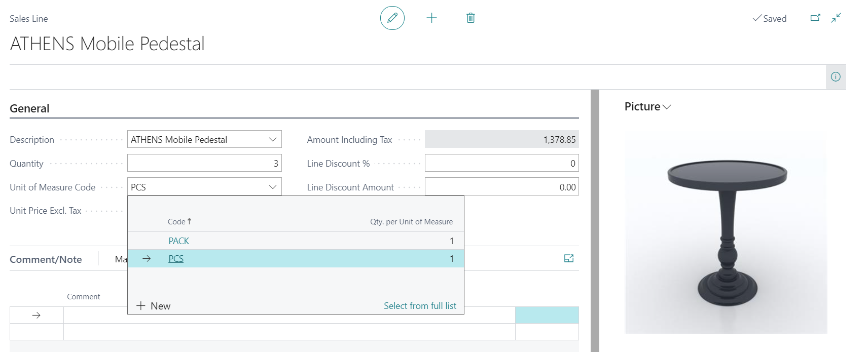Click the Line Discount Amount field
This screenshot has height=352, width=868.
[x=502, y=187]
